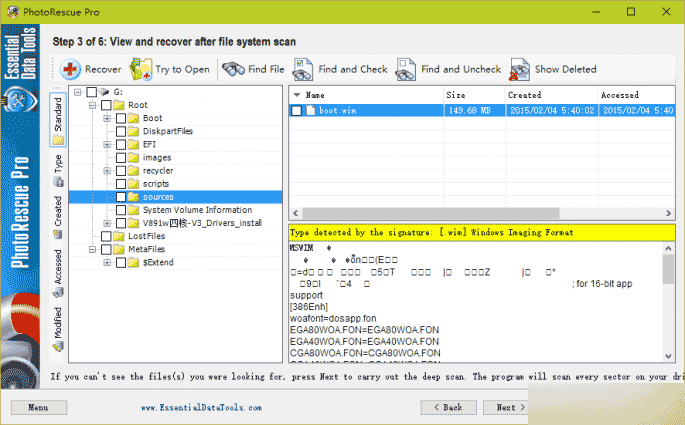
Task: Check the Root folder checkbox
Action: pyautogui.click(x=106, y=105)
